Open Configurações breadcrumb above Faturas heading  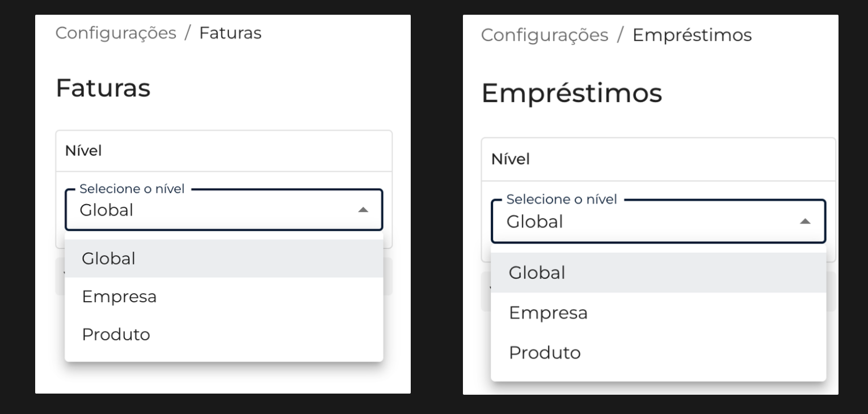pos(116,33)
